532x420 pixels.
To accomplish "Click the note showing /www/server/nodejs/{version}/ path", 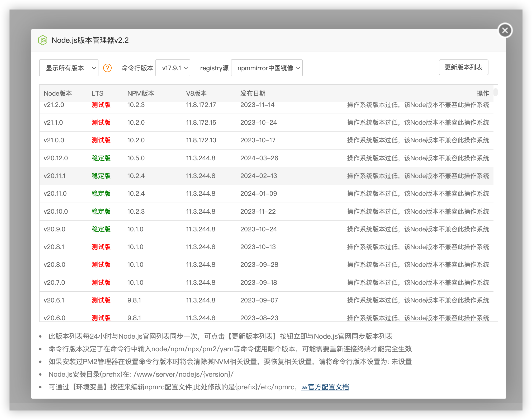I will point(141,374).
